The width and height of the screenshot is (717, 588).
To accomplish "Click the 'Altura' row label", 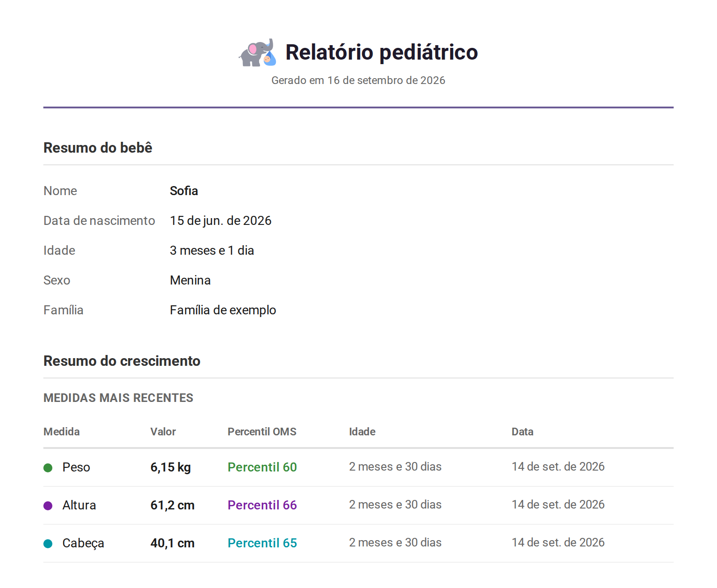I will tap(79, 505).
